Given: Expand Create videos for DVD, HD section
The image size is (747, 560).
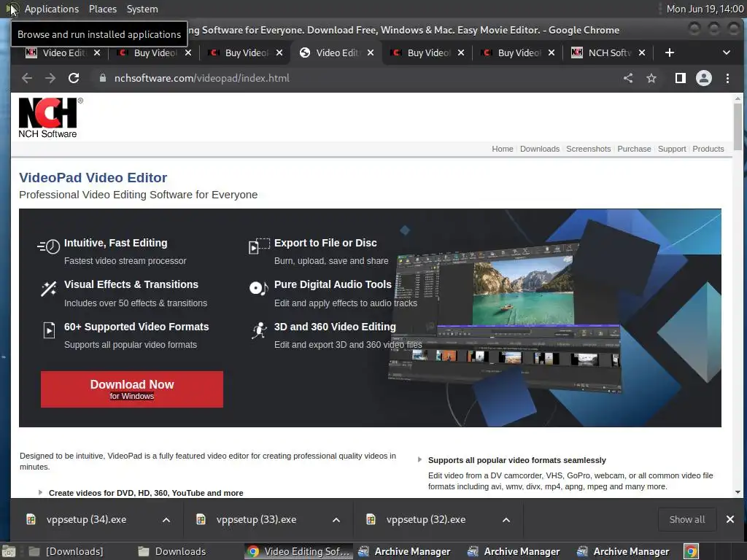Looking at the screenshot, I should tap(146, 493).
